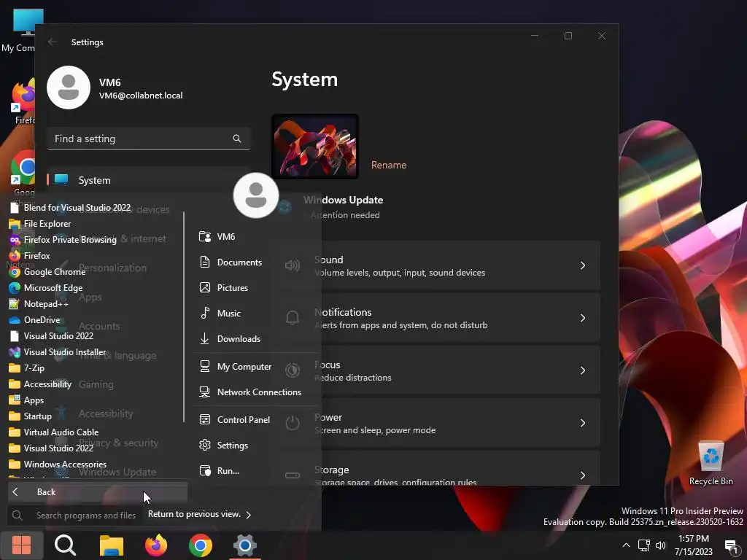This screenshot has height=560, width=747.
Task: Click the volume speaker icon in the tray
Action: click(661, 545)
